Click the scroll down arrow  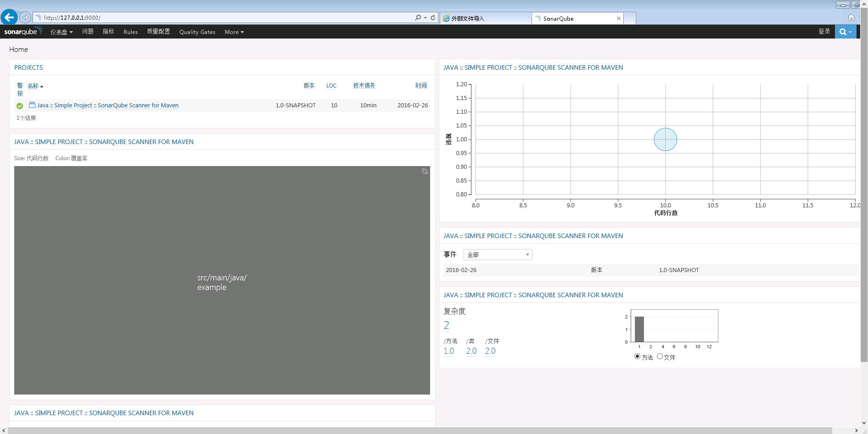(x=864, y=423)
